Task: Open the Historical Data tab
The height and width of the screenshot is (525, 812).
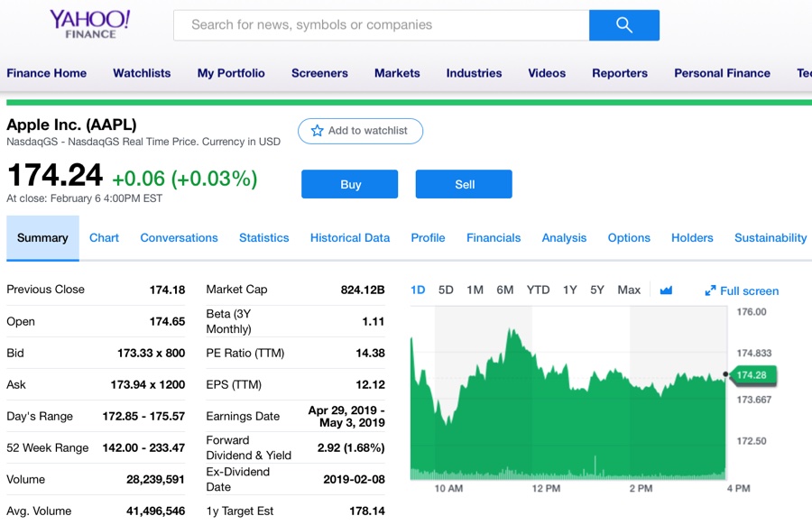Action: 350,238
